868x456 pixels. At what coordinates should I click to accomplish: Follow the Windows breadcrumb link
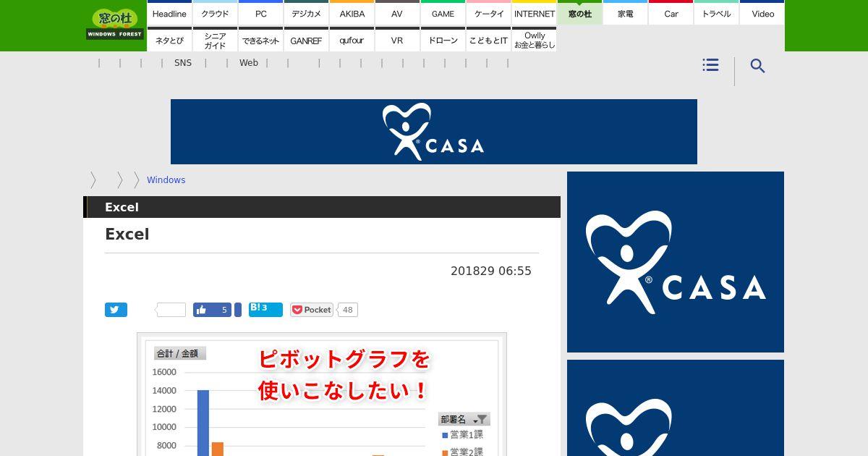(166, 180)
